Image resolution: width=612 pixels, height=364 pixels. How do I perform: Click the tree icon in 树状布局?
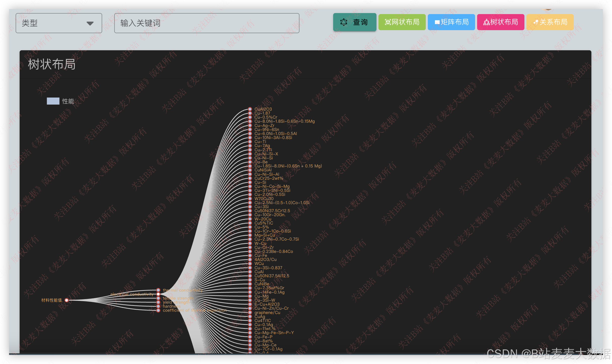click(x=486, y=22)
